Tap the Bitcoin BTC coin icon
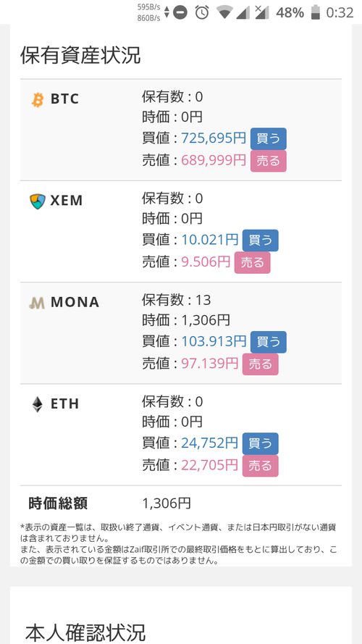The width and height of the screenshot is (362, 644). coord(38,99)
